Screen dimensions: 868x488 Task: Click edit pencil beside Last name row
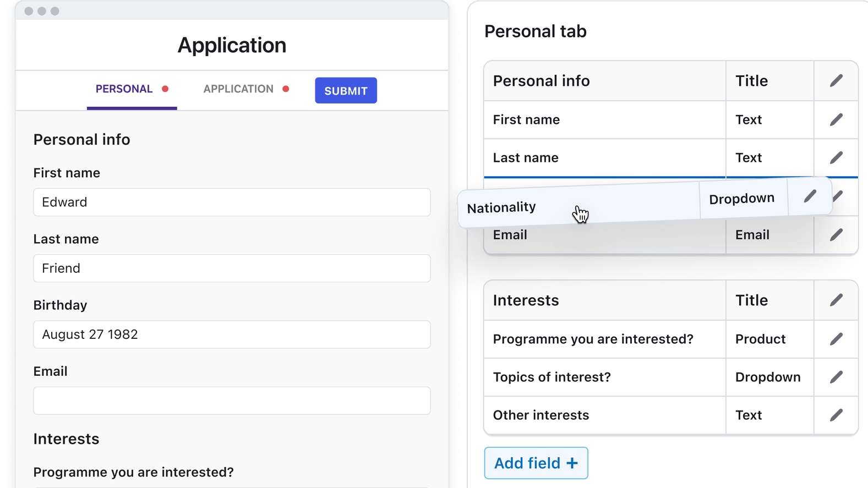(836, 158)
